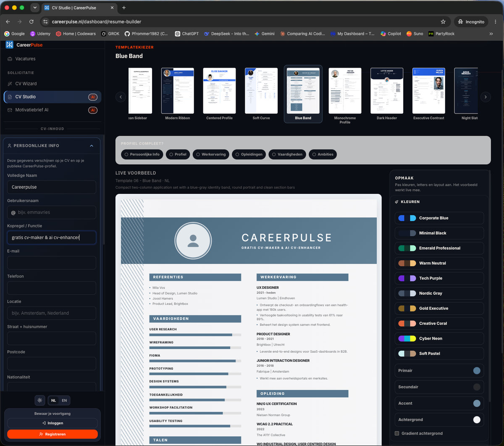Click the Motivatiebrief AI envelope icon
The height and width of the screenshot is (446, 504).
click(10, 110)
